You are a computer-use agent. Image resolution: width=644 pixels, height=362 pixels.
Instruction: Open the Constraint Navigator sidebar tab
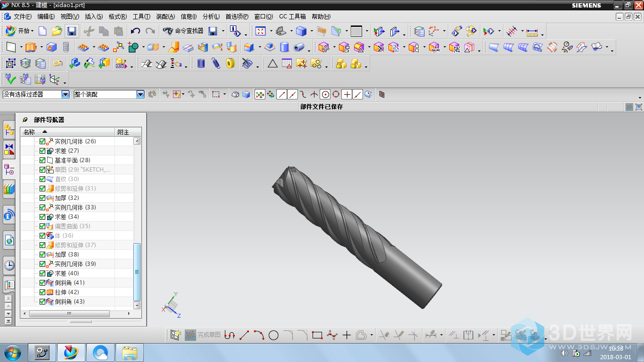pyautogui.click(x=9, y=149)
